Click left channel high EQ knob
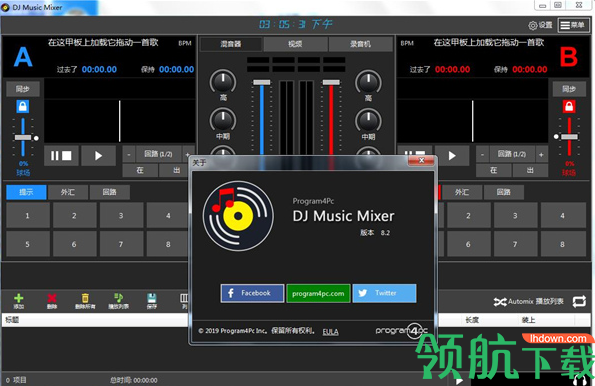Viewport: 595px width, 386px height. [223, 82]
